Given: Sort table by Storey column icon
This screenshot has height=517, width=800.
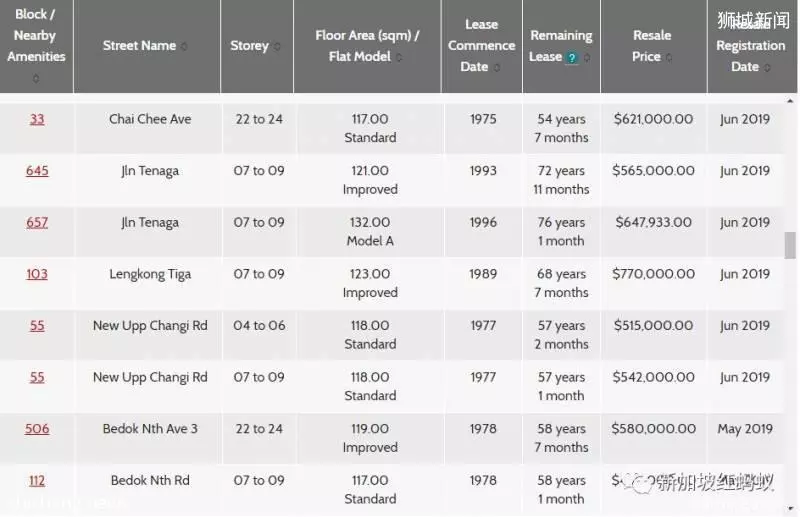Looking at the screenshot, I should [277, 46].
